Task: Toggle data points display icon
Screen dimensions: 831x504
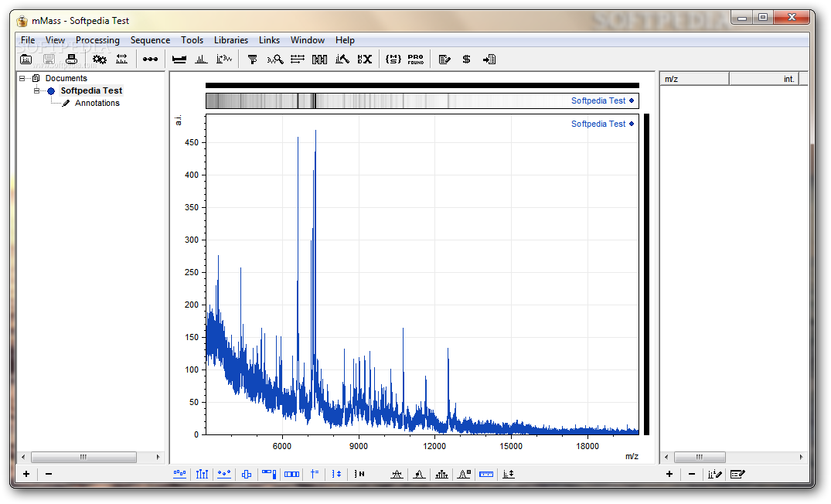Action: 224,475
